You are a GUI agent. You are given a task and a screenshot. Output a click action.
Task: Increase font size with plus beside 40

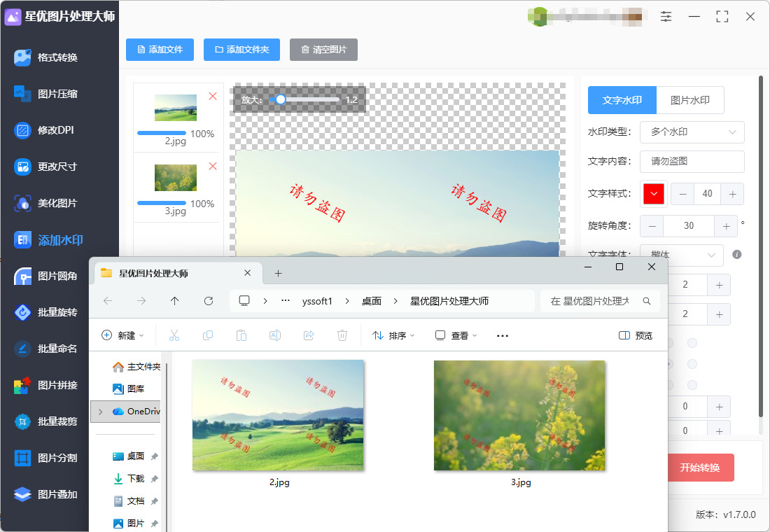(x=732, y=194)
